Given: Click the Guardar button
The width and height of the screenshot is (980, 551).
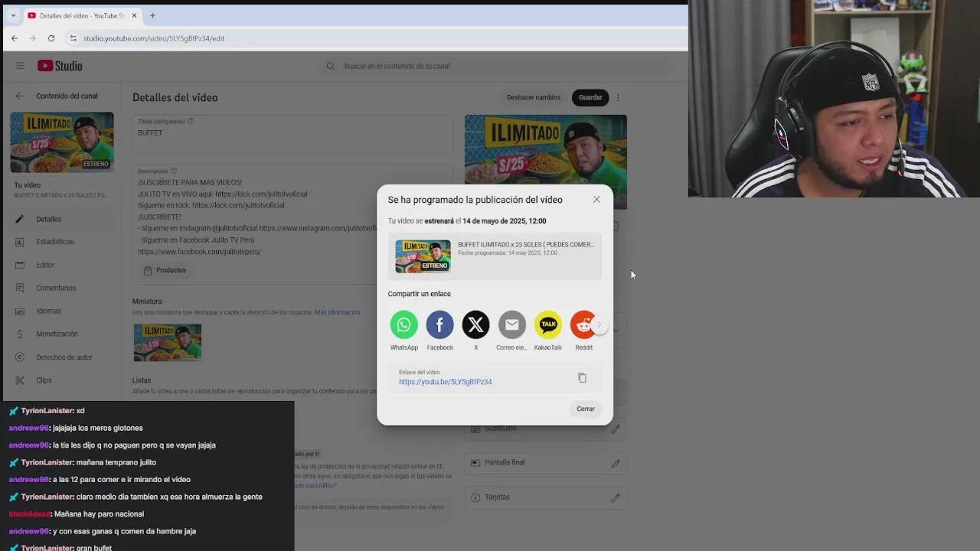Looking at the screenshot, I should tap(590, 97).
